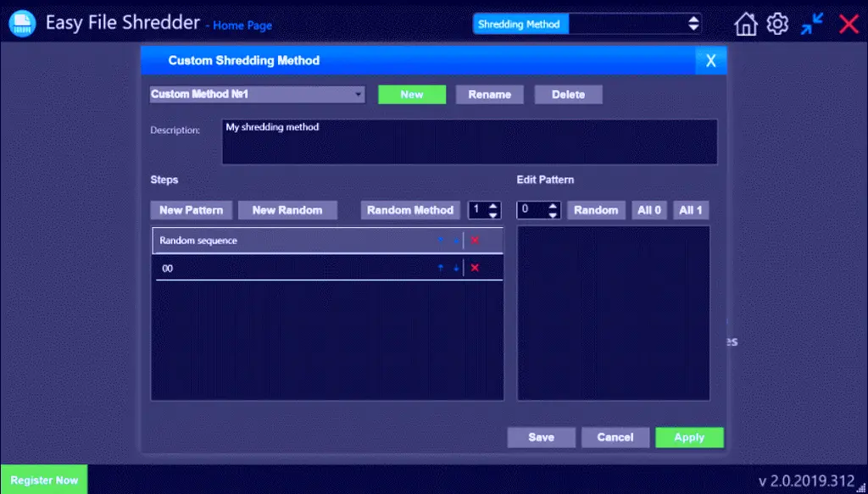The width and height of the screenshot is (868, 494).
Task: Set pattern to All 1
Action: coord(691,210)
